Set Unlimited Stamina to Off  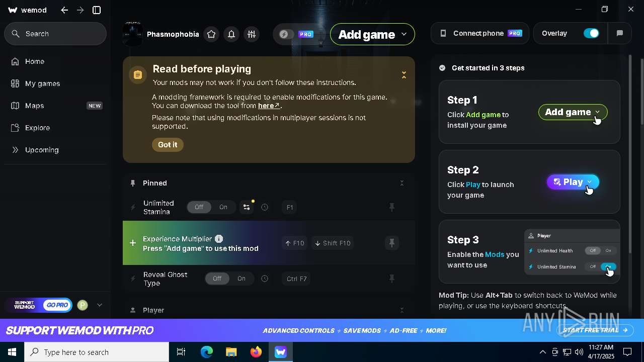point(199,207)
